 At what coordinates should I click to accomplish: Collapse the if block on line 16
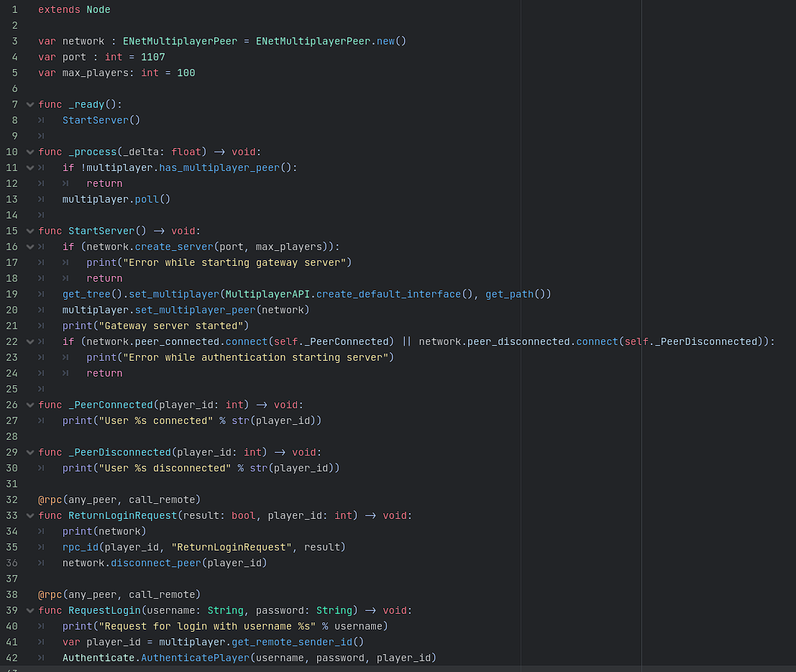(x=29, y=247)
